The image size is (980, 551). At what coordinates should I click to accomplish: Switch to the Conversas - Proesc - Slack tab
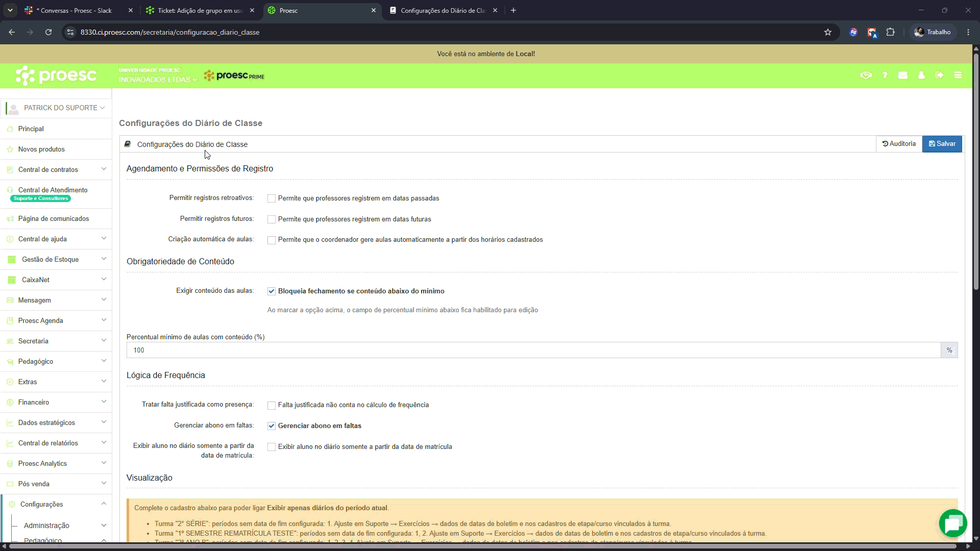[79, 10]
